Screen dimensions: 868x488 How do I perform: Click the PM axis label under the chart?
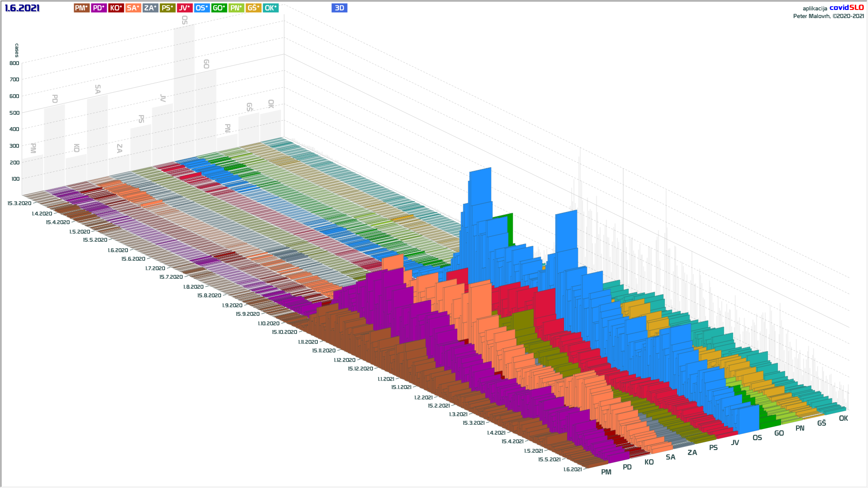[606, 472]
